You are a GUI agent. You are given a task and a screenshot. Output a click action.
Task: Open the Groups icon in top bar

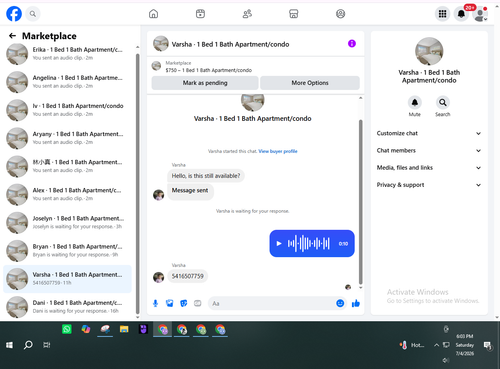coord(340,14)
